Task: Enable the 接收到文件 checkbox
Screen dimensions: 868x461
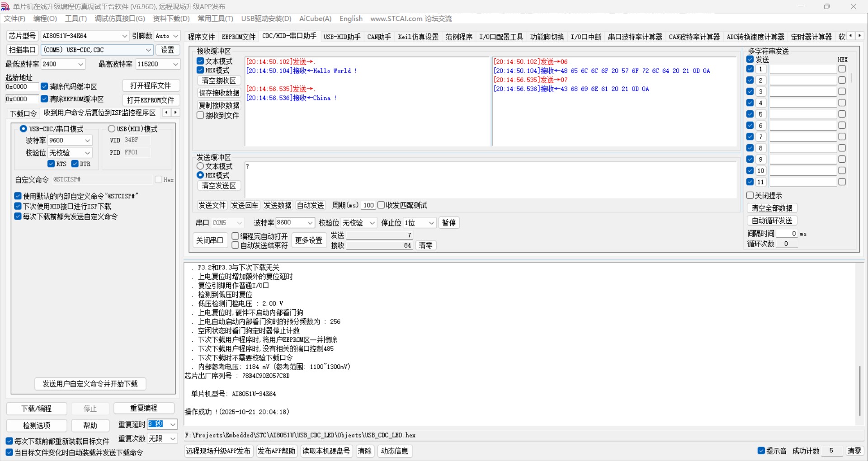Action: 201,115
